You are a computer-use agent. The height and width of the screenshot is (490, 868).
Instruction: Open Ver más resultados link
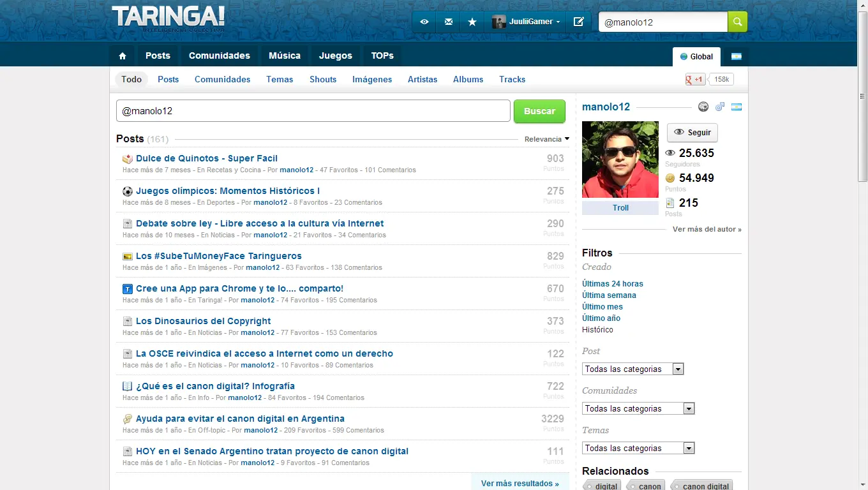click(520, 484)
